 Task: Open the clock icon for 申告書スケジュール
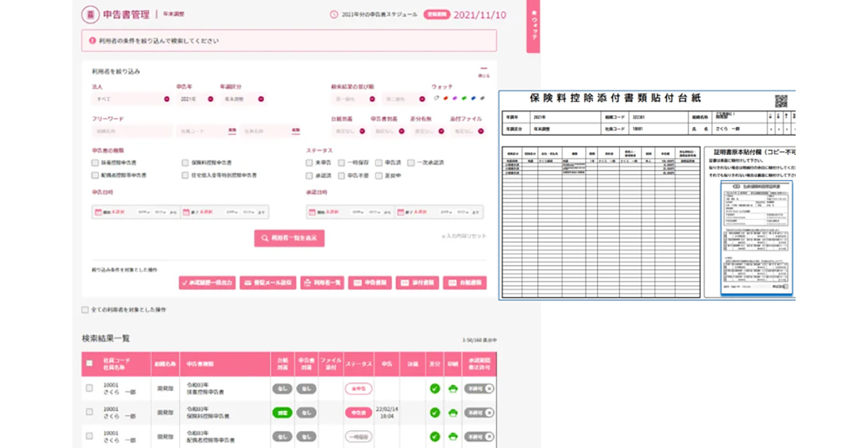pyautogui.click(x=333, y=14)
